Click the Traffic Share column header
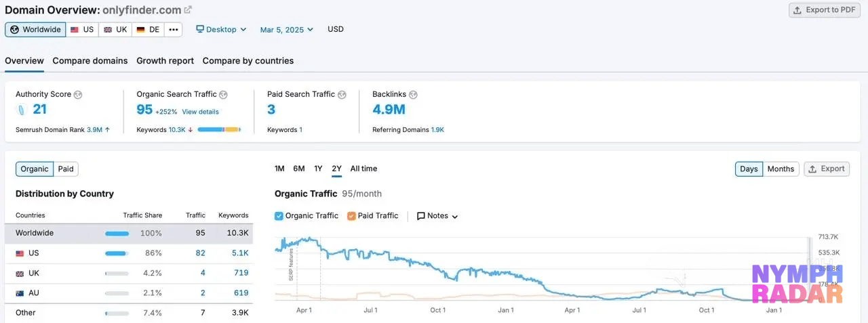 pos(142,215)
